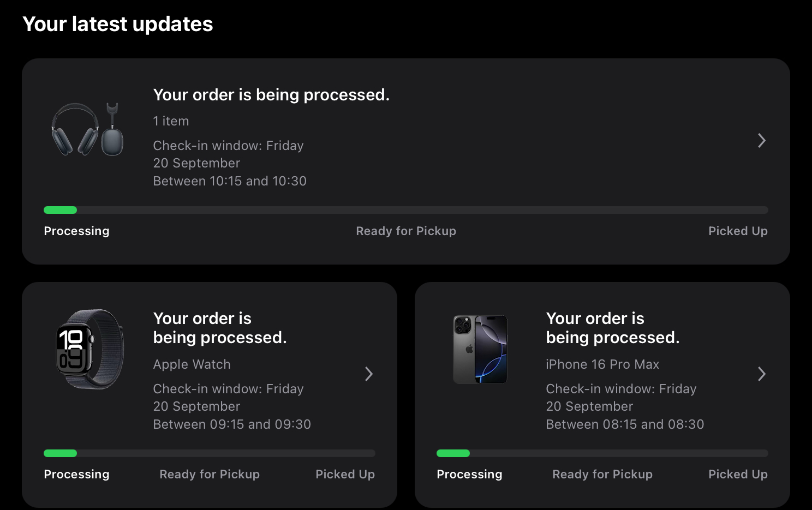Image resolution: width=812 pixels, height=510 pixels.
Task: Expand the Apple Watch order chevron
Action: pyautogui.click(x=369, y=374)
